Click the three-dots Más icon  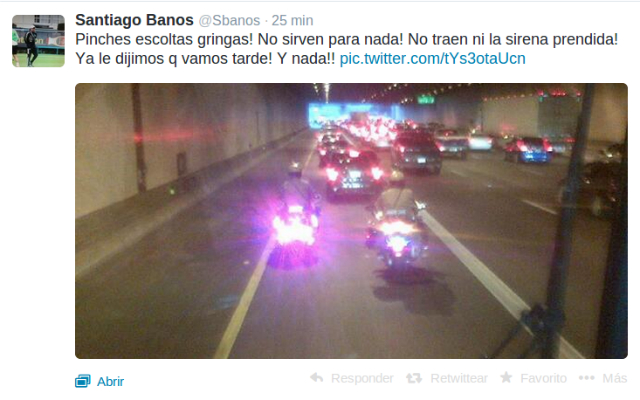tap(587, 378)
